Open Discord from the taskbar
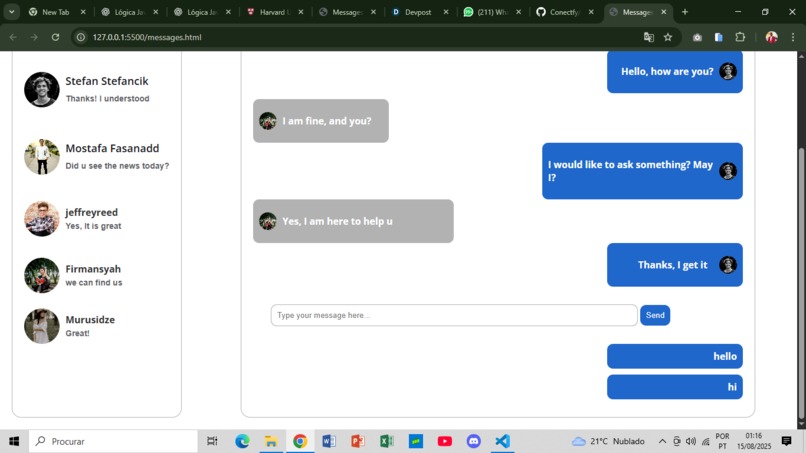Viewport: 806px width, 453px height. point(473,441)
